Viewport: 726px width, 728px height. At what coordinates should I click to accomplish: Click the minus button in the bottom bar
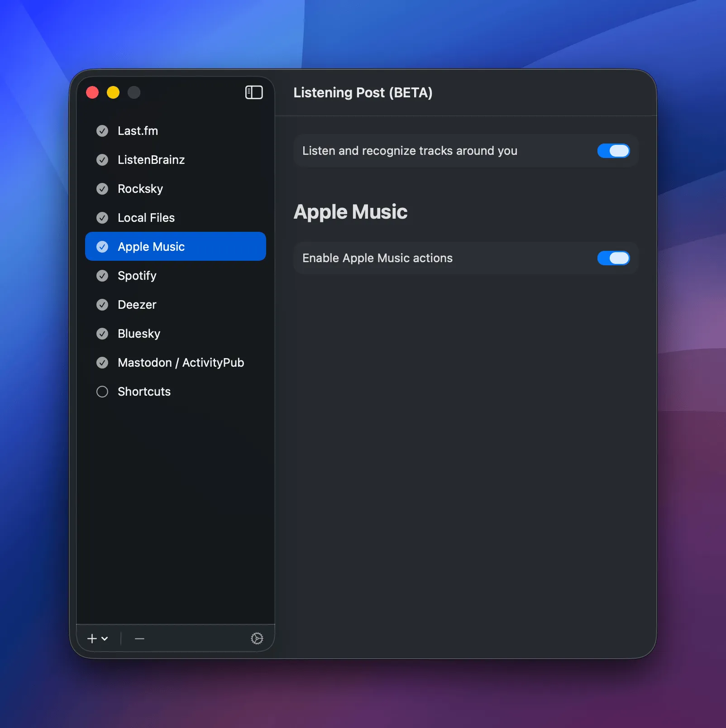pos(139,638)
